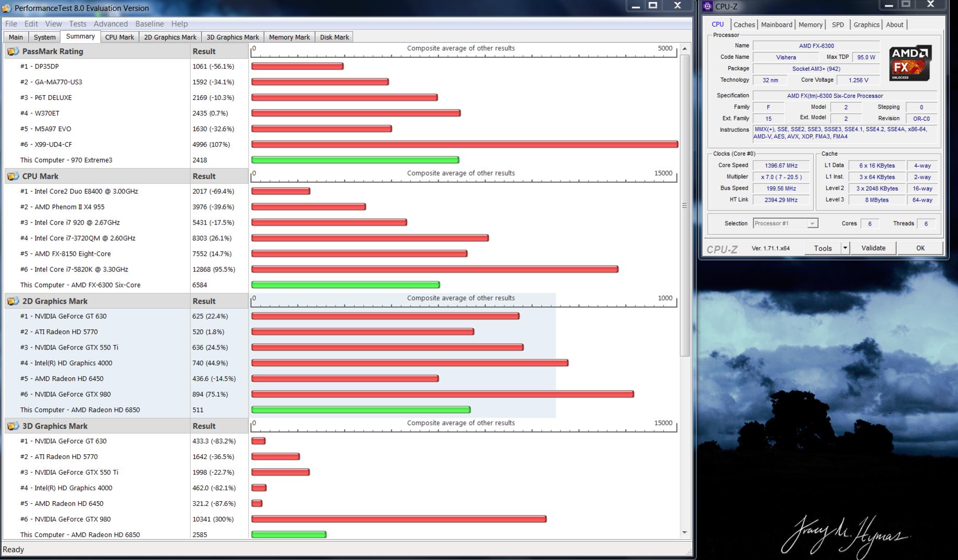Click the OK button in CPU-Z

tap(920, 248)
